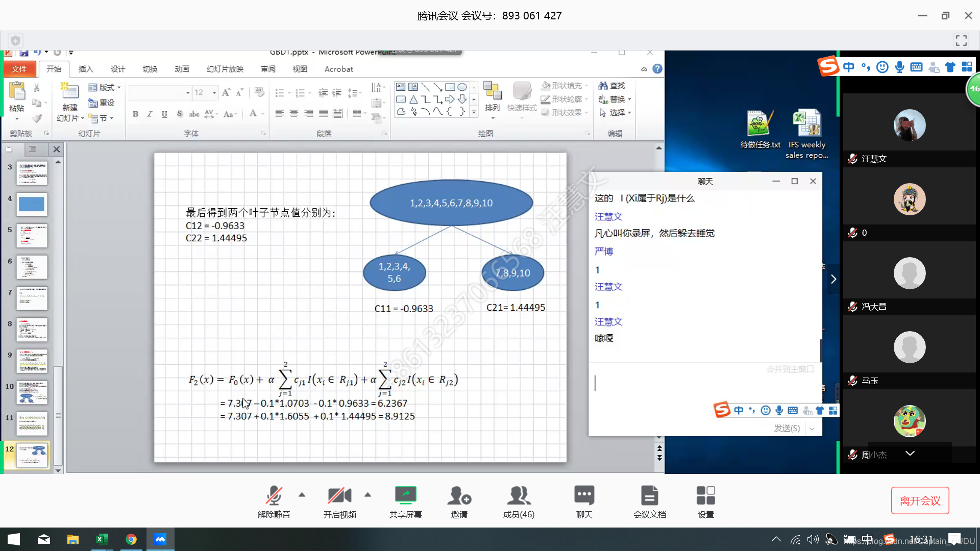Open Slide Show ribbon tab
Image resolution: width=980 pixels, height=551 pixels.
[226, 69]
